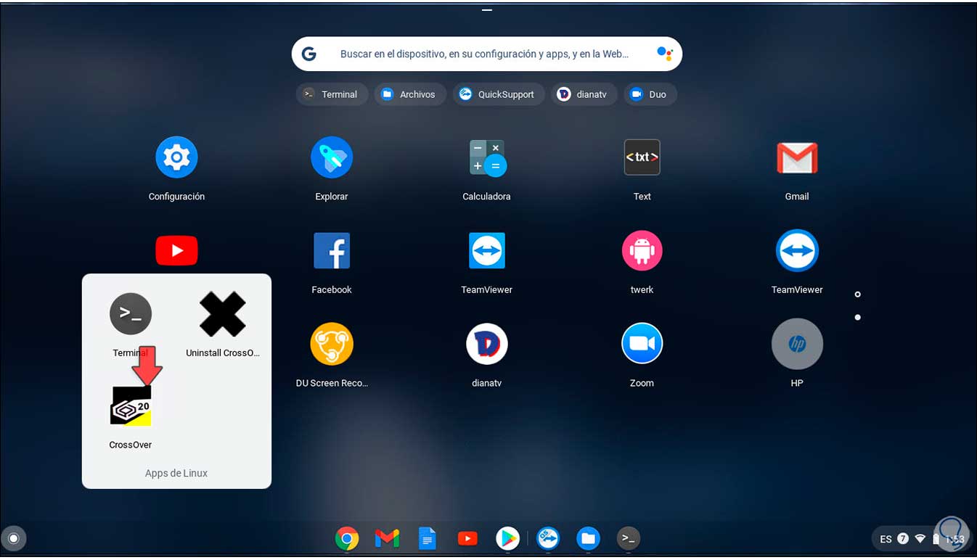Open YouTube from the app grid
Viewport: 977px width, 560px height.
[176, 251]
